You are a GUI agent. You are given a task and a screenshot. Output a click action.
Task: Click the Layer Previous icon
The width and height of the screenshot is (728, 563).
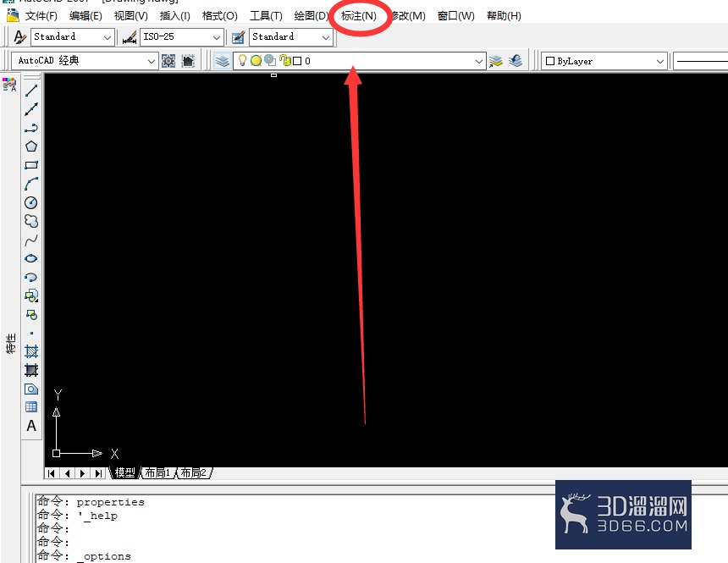tap(516, 61)
